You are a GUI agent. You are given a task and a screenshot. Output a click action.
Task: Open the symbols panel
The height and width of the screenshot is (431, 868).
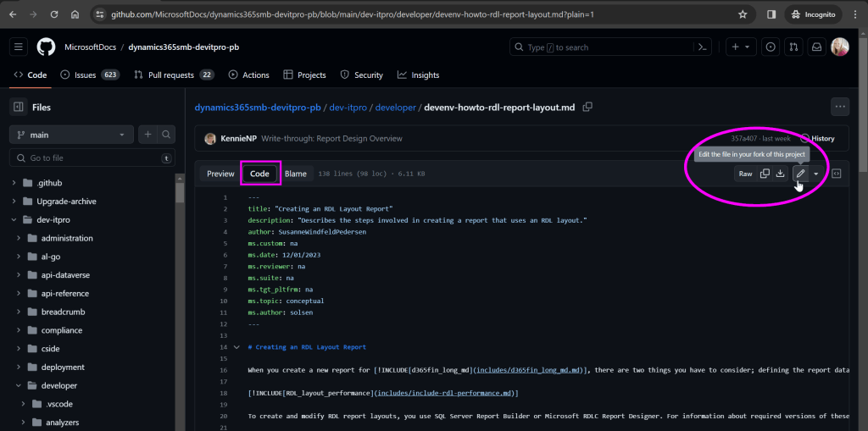coord(837,174)
